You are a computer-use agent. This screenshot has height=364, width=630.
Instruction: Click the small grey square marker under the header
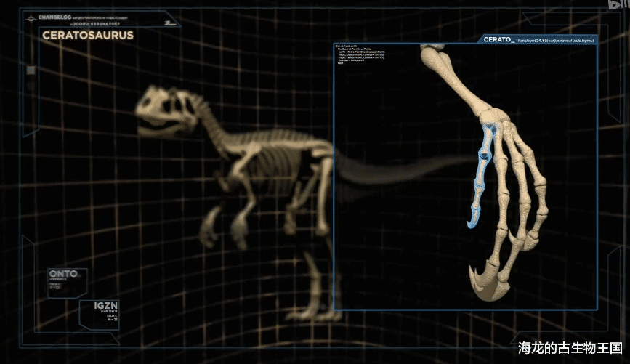(31, 70)
